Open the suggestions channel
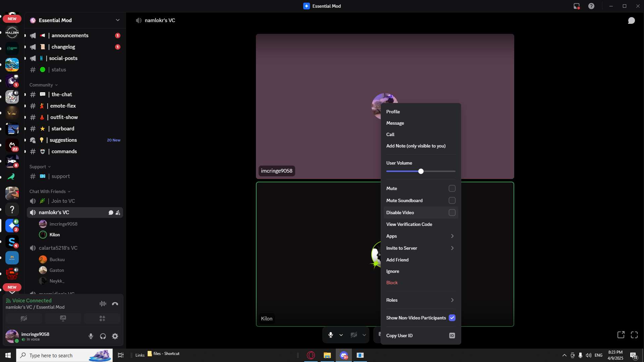 point(63,140)
